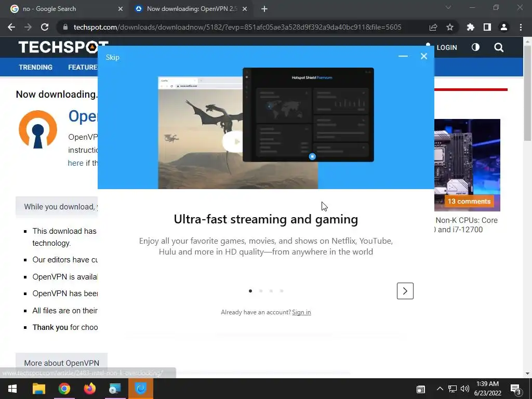Show hidden system tray icons
The image size is (532, 399).
[440, 389]
